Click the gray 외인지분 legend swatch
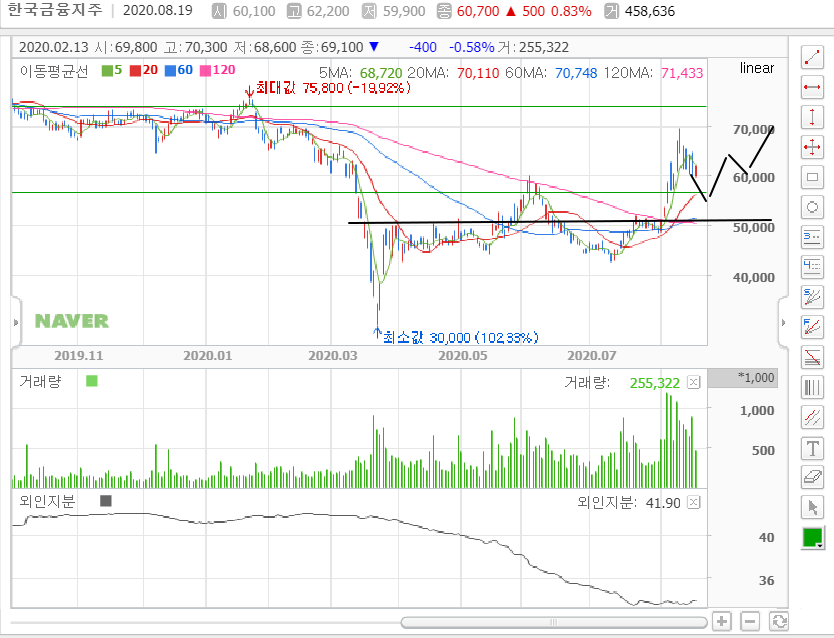 pos(106,501)
